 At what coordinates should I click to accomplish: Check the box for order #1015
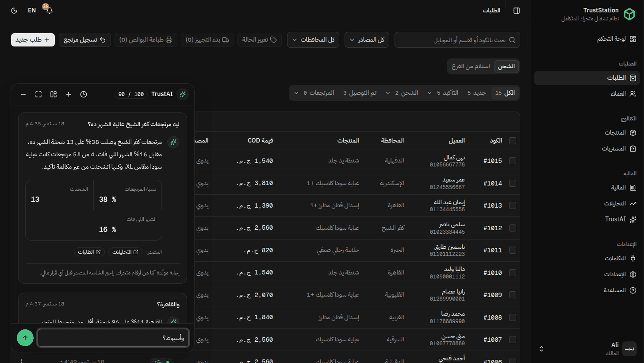[513, 161]
